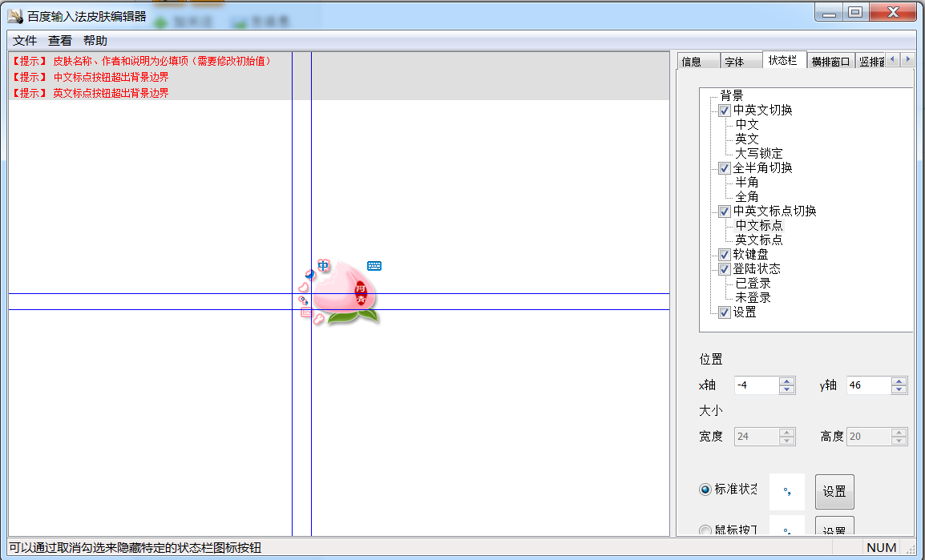Select the pink bean-shaped icon beside the peach

point(303,287)
